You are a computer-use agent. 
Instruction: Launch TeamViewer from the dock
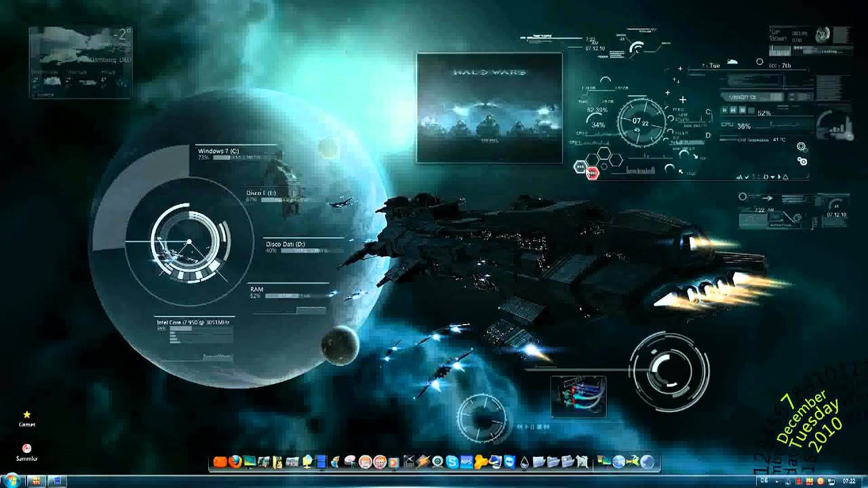pyautogui.click(x=509, y=462)
